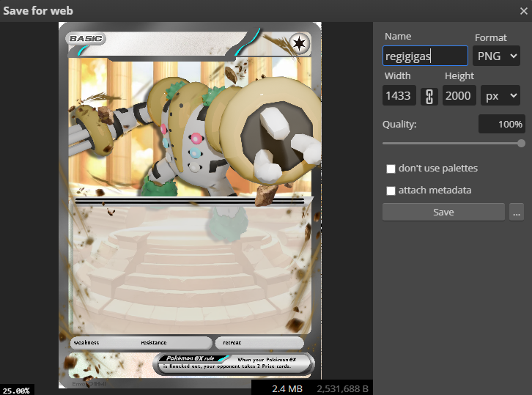Enable the don't use palettes checkbox
Image resolution: width=532 pixels, height=395 pixels.
click(391, 169)
